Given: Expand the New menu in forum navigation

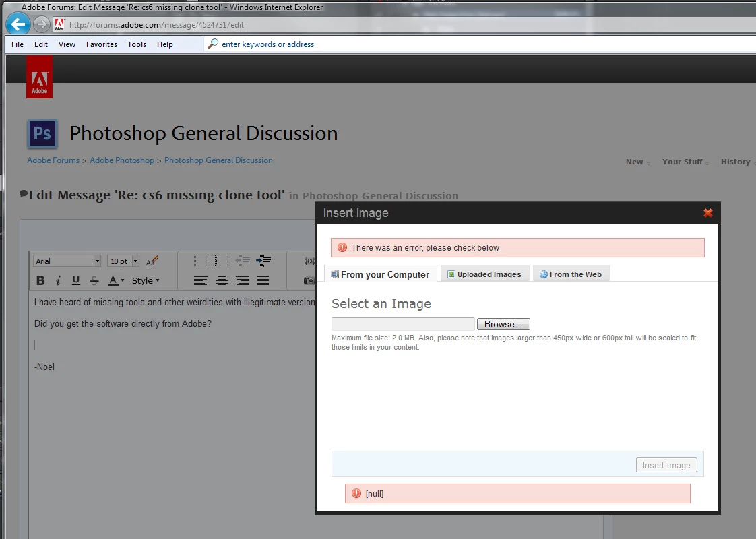Looking at the screenshot, I should click(638, 162).
